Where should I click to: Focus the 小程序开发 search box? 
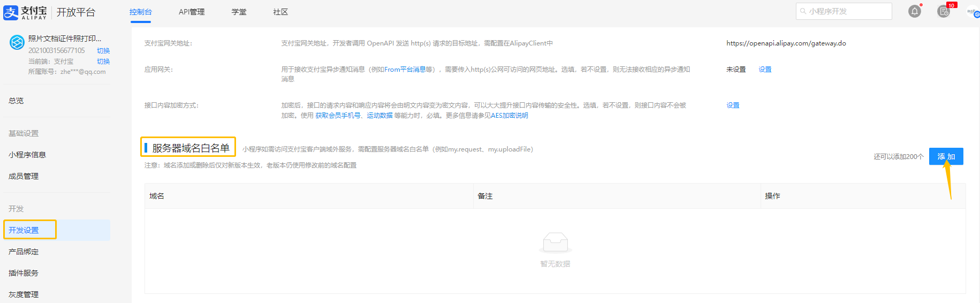pyautogui.click(x=844, y=11)
